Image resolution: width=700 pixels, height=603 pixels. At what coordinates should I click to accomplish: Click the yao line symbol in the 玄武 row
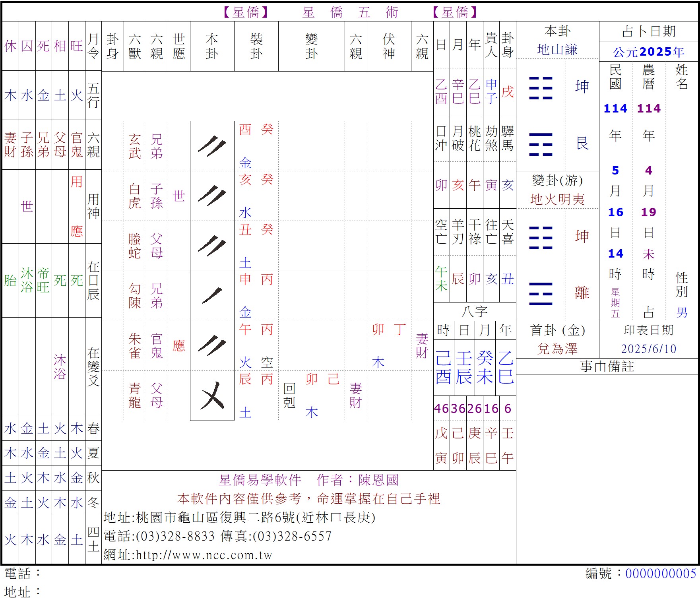coord(212,146)
